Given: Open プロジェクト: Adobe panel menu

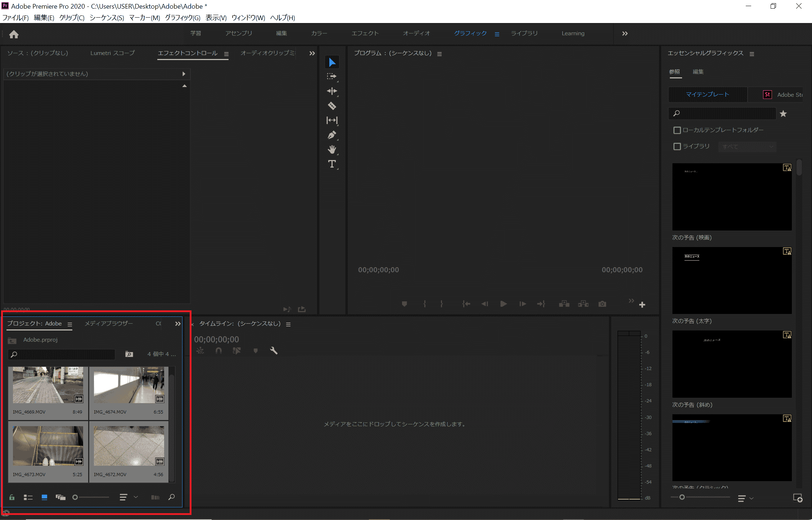Looking at the screenshot, I should coord(70,324).
